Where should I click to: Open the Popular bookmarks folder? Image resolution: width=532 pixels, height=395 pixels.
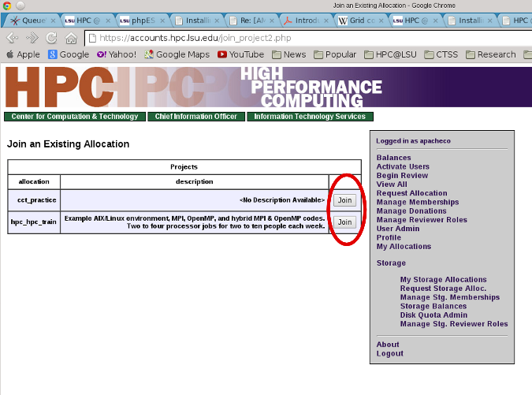(x=335, y=54)
